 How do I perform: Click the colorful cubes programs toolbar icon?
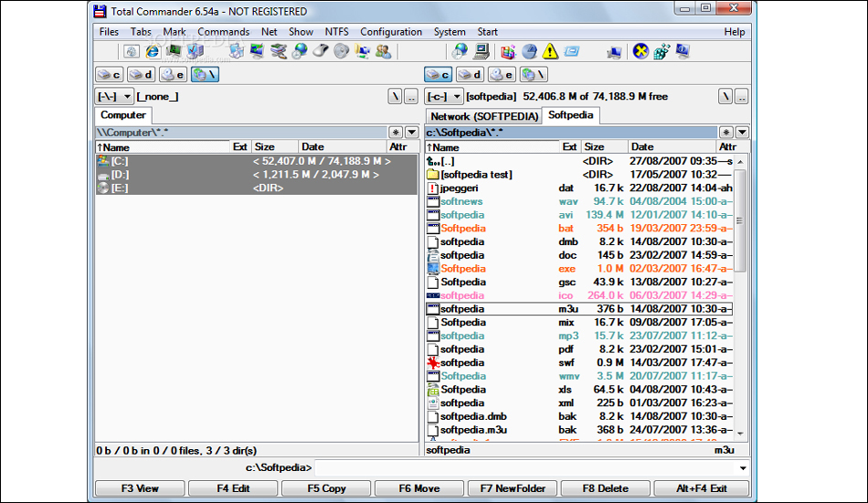click(x=508, y=51)
